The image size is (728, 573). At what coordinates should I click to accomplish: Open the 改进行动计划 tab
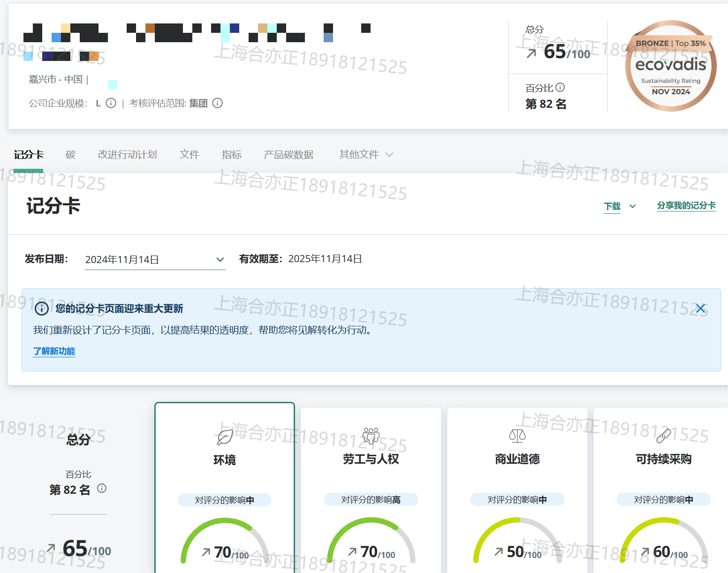pos(127,155)
